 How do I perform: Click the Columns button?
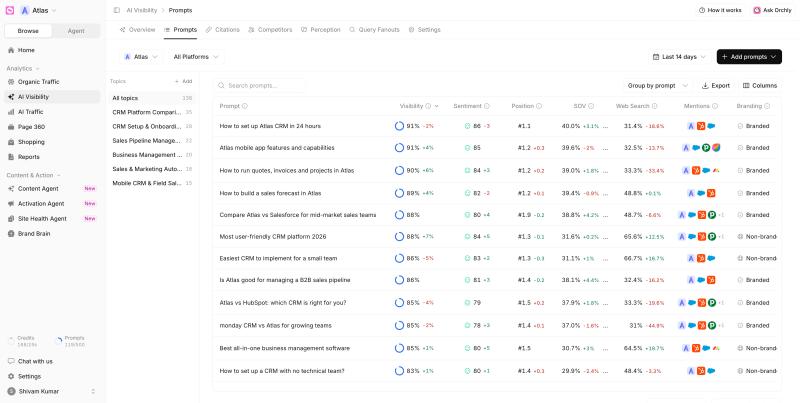pos(760,86)
